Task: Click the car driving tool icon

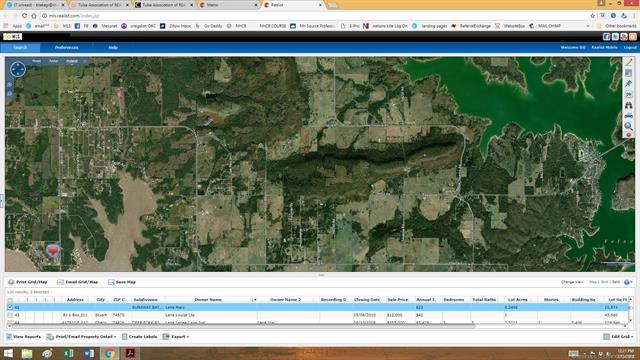Action: (x=628, y=116)
